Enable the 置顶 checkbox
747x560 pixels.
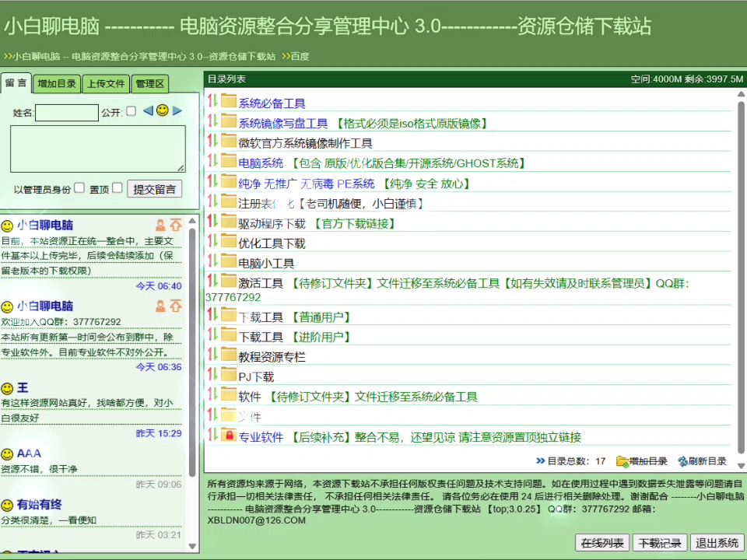pos(117,187)
